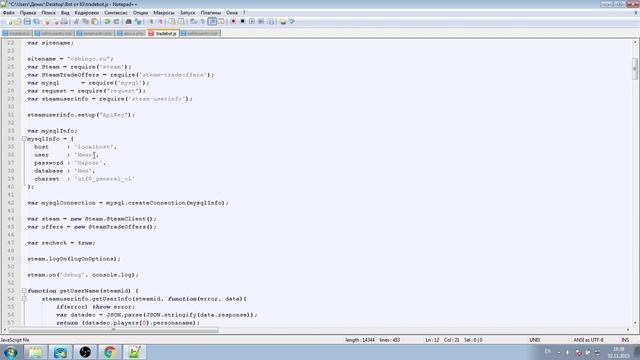Image resolution: width=640 pixels, height=360 pixels.
Task: Collapse the getUserName function fold marker
Action: coord(24,291)
